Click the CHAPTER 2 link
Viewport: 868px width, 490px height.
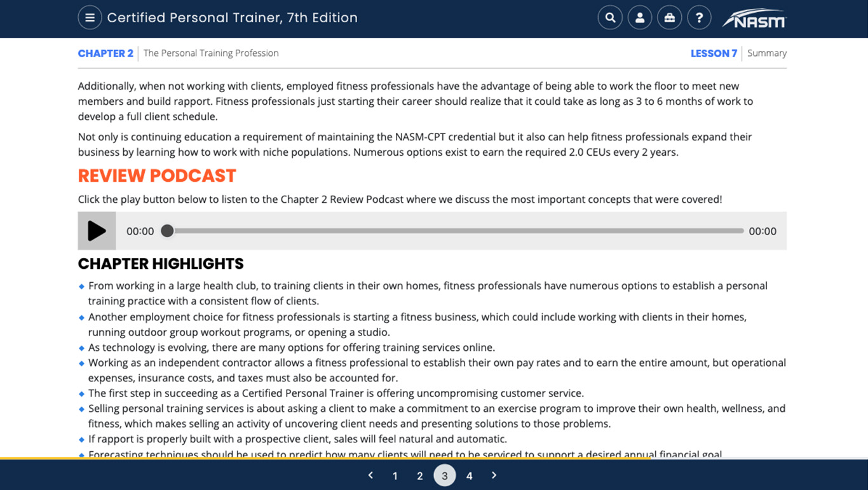pos(105,53)
